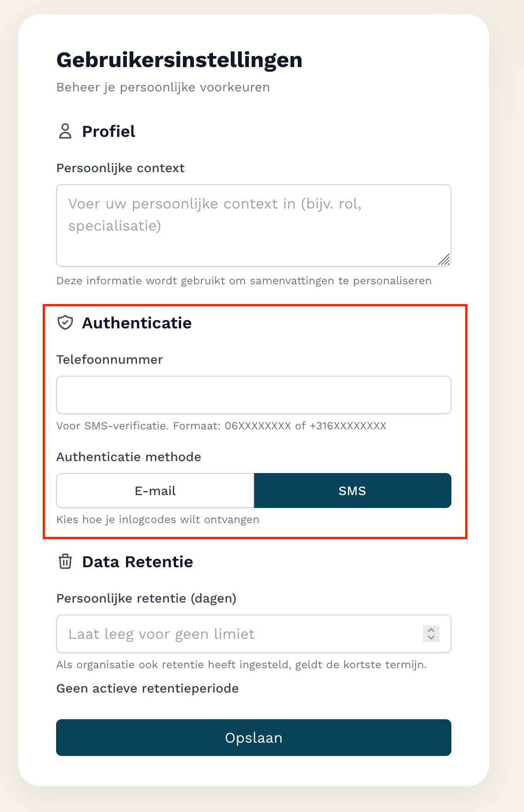Screen dimensions: 524x812
Task: Click the Authenticatie shield icon
Action: pyautogui.click(x=65, y=323)
